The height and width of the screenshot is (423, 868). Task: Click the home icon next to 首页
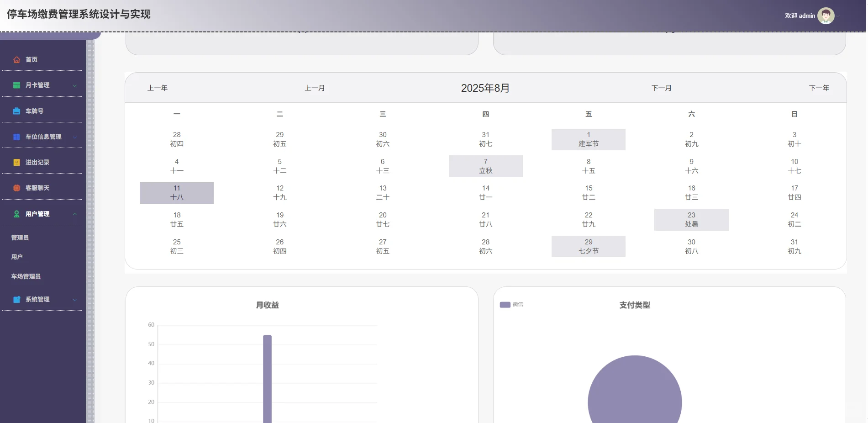[x=17, y=60]
